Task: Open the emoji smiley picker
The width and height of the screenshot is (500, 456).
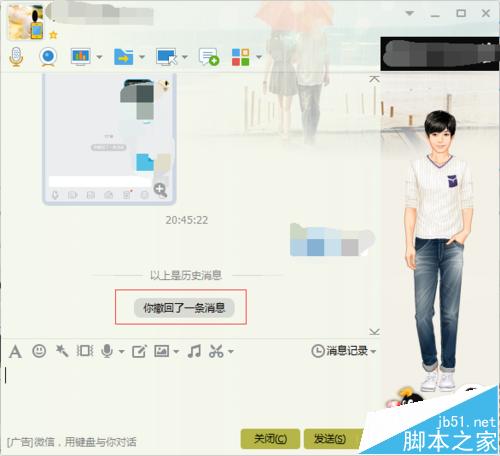Action: pyautogui.click(x=39, y=351)
